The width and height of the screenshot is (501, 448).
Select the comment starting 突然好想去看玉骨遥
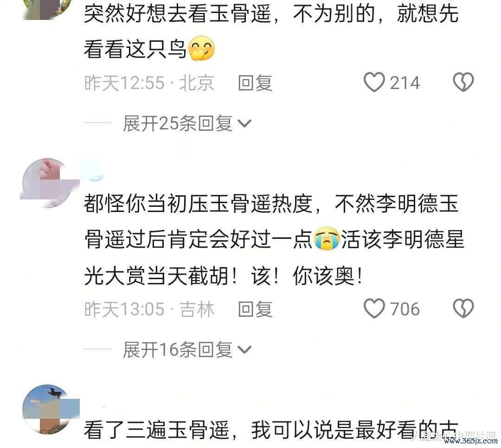(271, 32)
